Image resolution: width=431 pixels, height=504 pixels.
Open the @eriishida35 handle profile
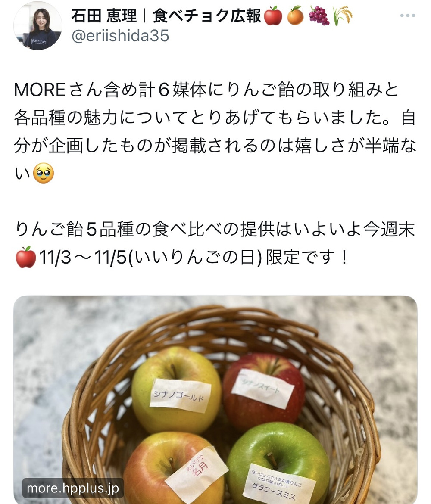click(120, 36)
